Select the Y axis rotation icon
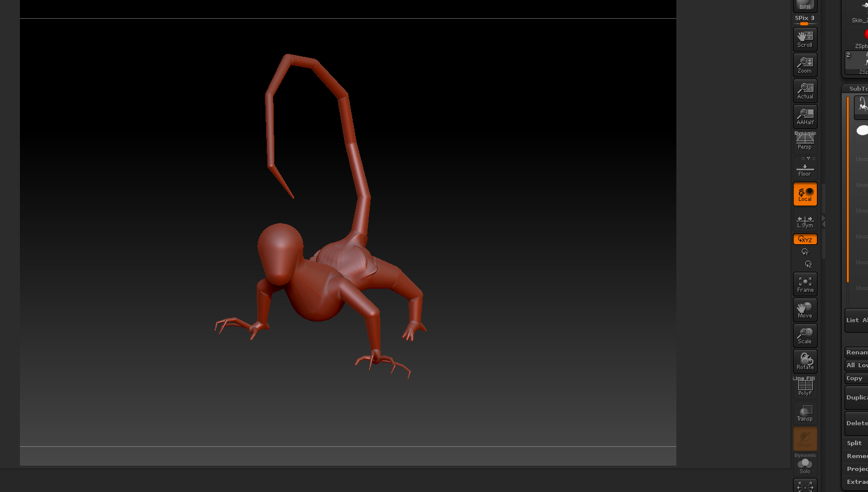868x492 pixels. [x=805, y=252]
